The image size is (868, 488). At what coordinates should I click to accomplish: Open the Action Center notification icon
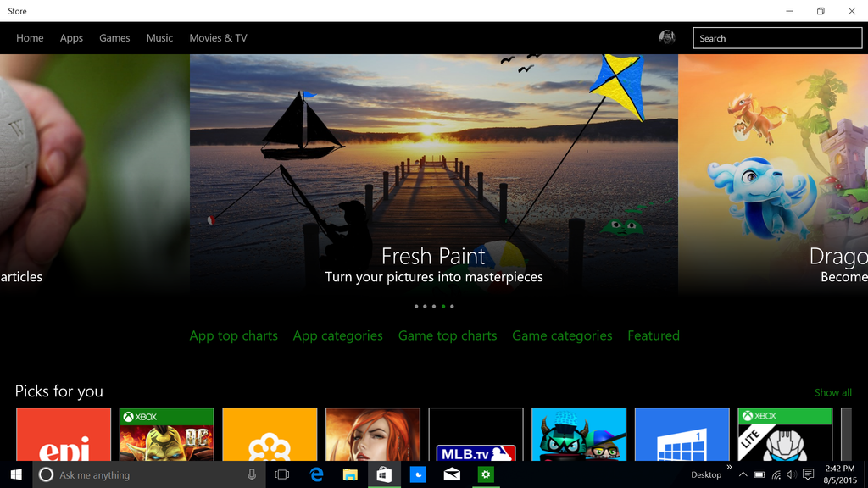[x=807, y=474]
